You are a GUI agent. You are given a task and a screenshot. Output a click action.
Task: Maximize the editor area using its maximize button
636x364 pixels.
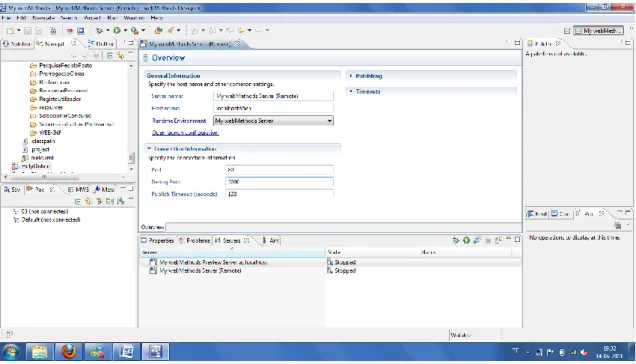pos(517,43)
